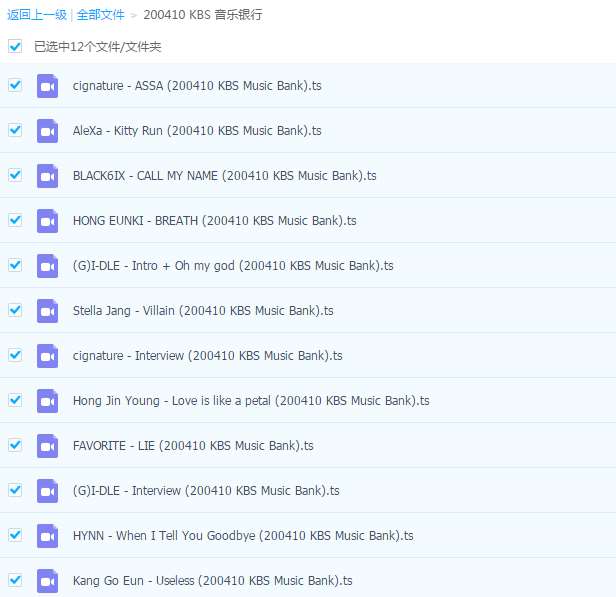Viewport: 616px width, 597px height.
Task: Uncheck cignature - ASSA checkbox
Action: point(15,85)
